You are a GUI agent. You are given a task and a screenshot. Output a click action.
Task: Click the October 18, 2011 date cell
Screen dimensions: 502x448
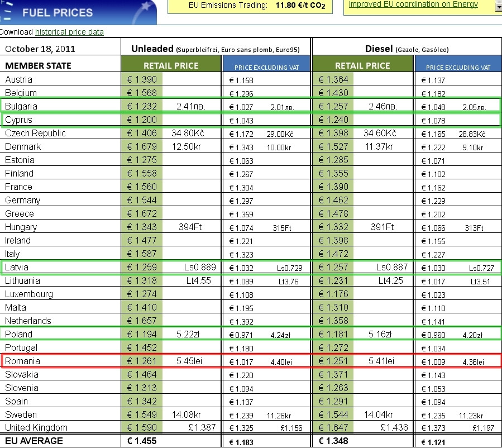coord(40,49)
